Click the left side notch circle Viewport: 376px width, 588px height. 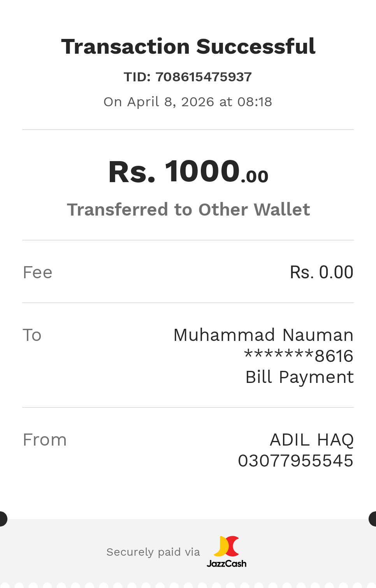(x=2, y=519)
